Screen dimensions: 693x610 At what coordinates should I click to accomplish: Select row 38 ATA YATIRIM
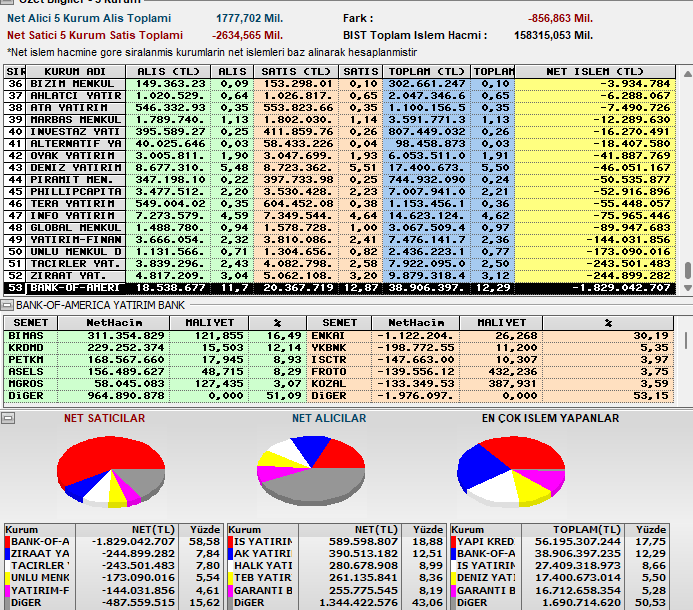[339, 108]
